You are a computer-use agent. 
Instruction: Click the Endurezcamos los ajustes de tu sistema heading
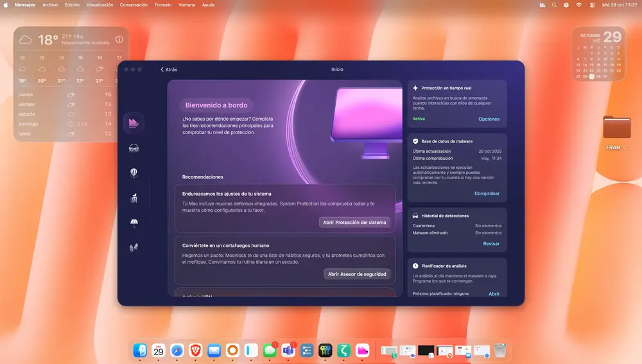tap(227, 194)
